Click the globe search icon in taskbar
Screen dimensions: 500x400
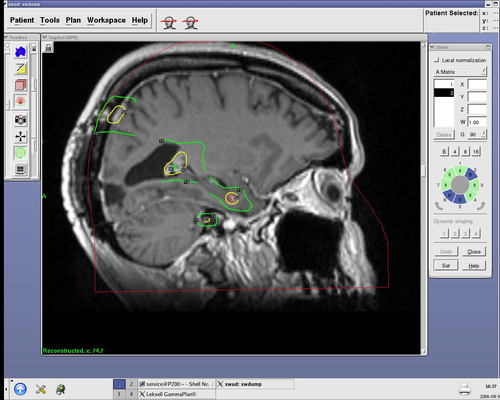coord(61,389)
